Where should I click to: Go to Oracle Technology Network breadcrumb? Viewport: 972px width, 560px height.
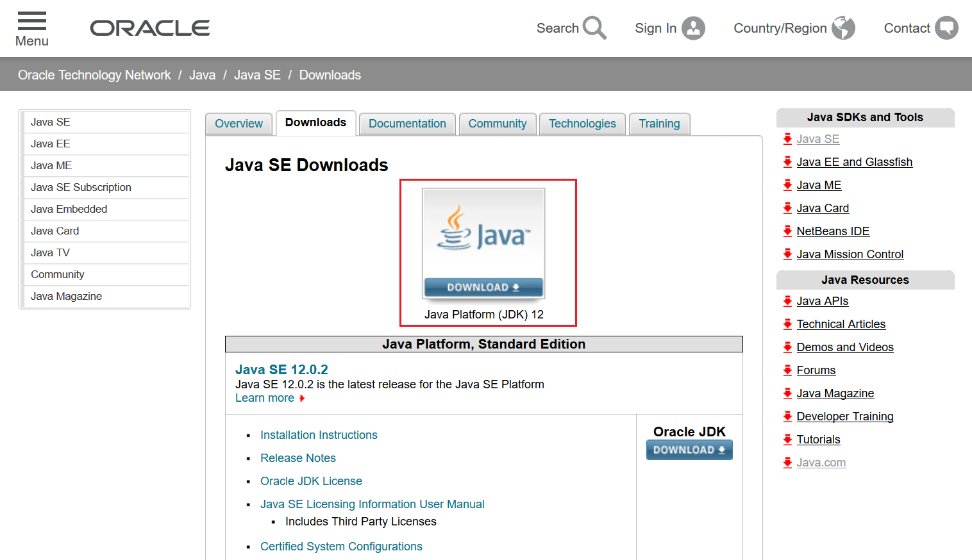coord(94,75)
